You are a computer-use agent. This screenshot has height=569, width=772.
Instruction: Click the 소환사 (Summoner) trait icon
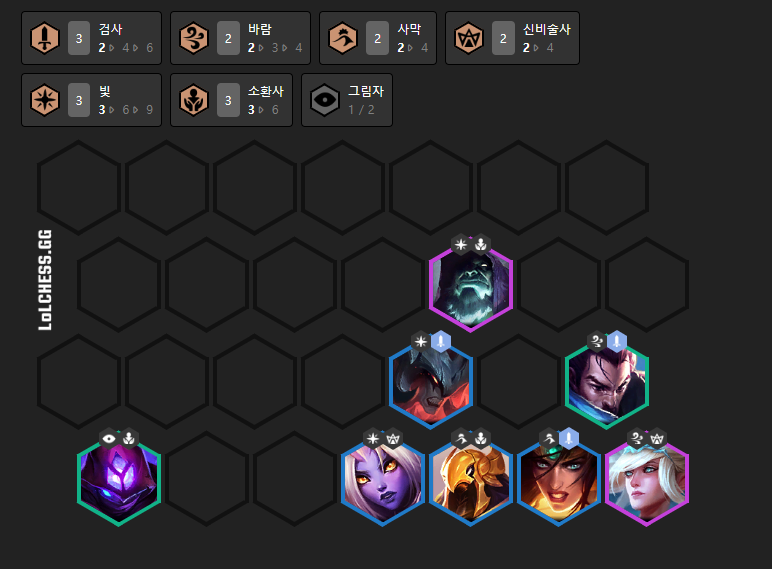point(194,100)
